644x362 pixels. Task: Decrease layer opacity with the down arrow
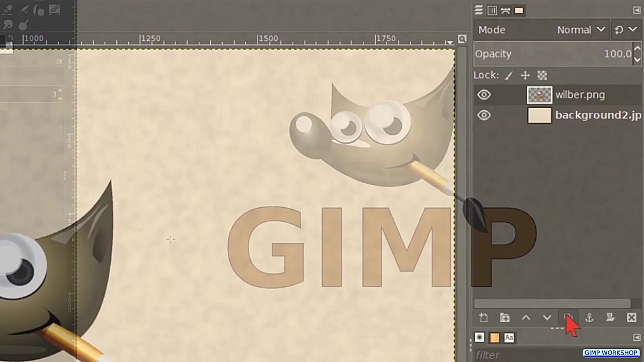pos(637,59)
